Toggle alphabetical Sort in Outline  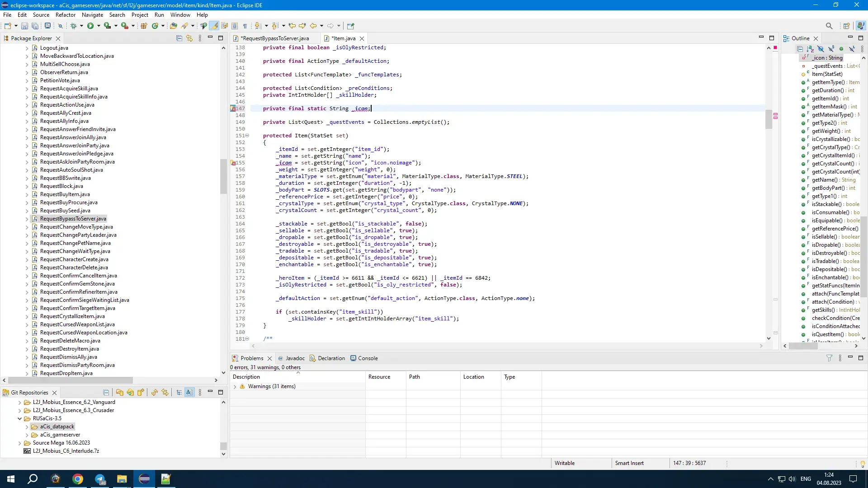click(x=810, y=49)
